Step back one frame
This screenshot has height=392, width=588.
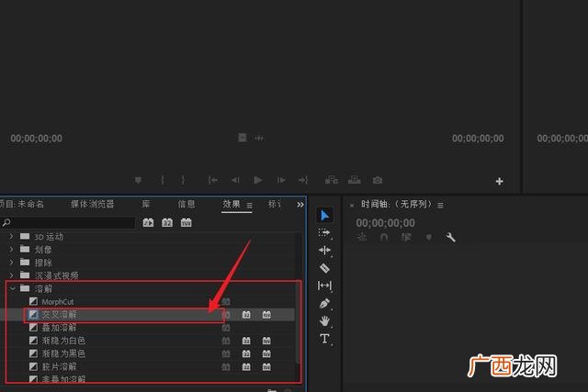point(235,180)
